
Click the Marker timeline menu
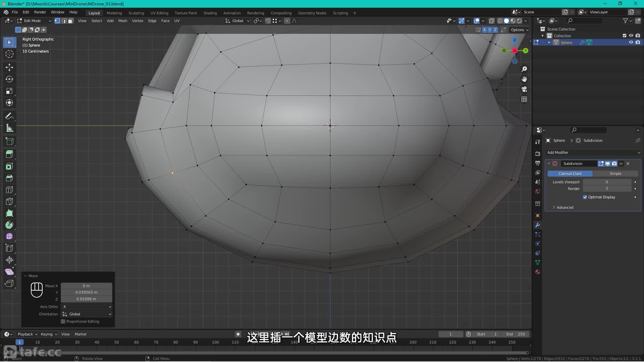pos(80,334)
